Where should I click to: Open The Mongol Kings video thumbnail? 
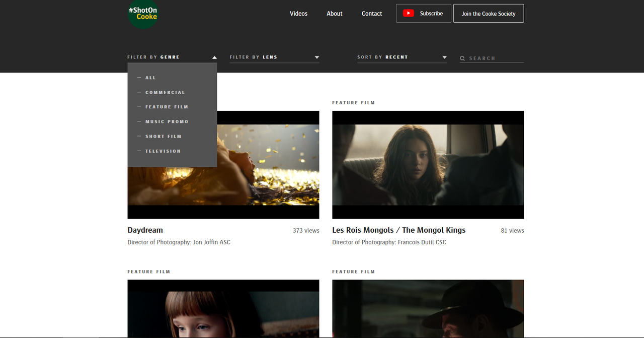tap(428, 165)
